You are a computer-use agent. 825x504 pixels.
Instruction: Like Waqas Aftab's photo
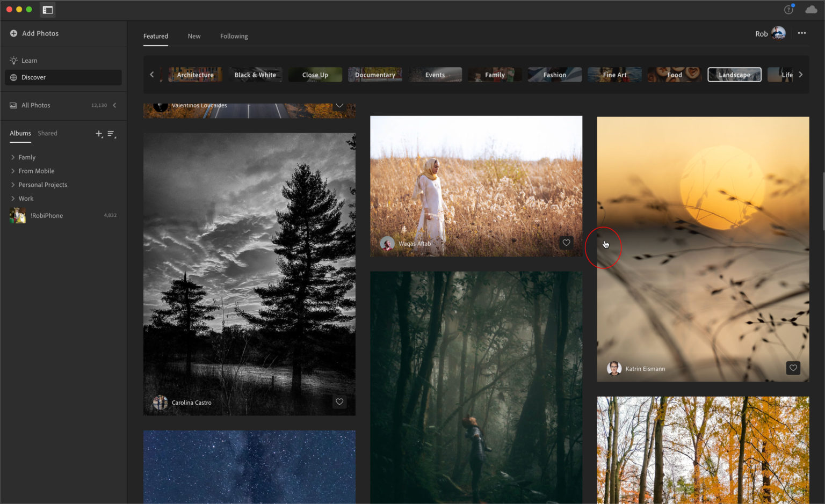(x=566, y=243)
